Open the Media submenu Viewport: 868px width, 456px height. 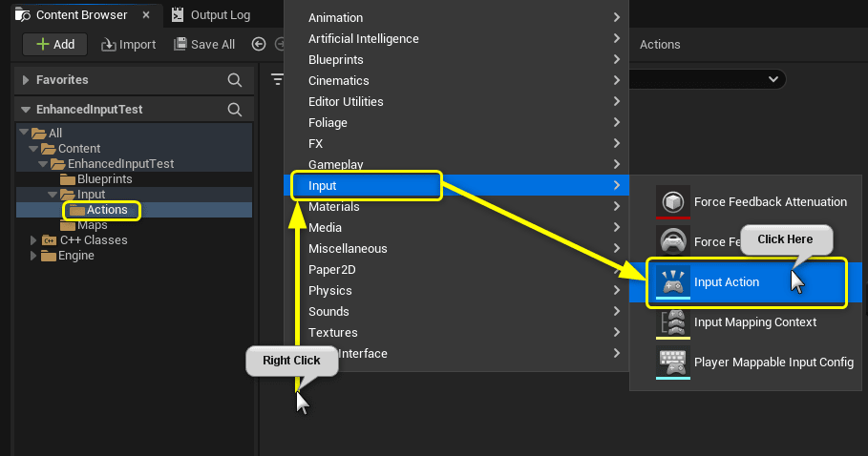click(x=456, y=228)
